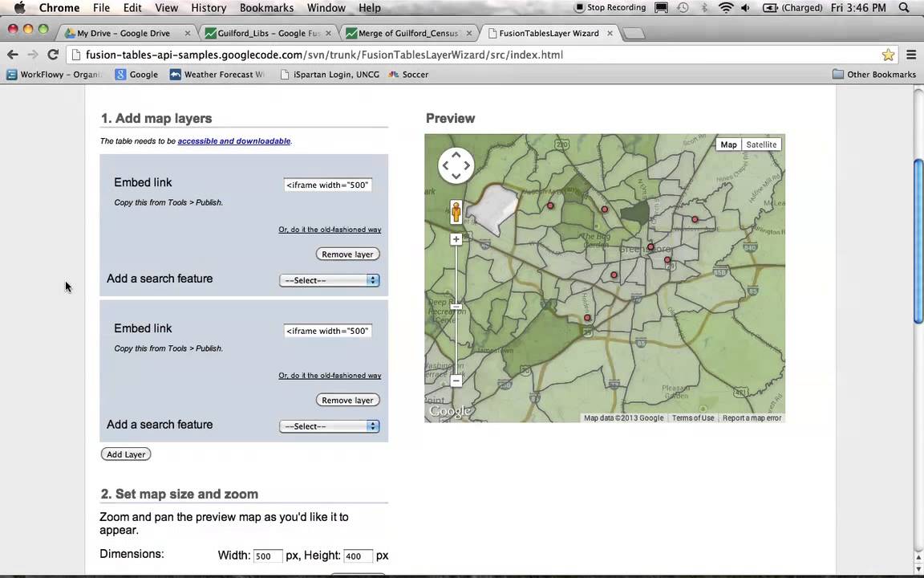Click the date and time Fri 3:46 PM
Screen dimensions: 924x578
click(858, 8)
